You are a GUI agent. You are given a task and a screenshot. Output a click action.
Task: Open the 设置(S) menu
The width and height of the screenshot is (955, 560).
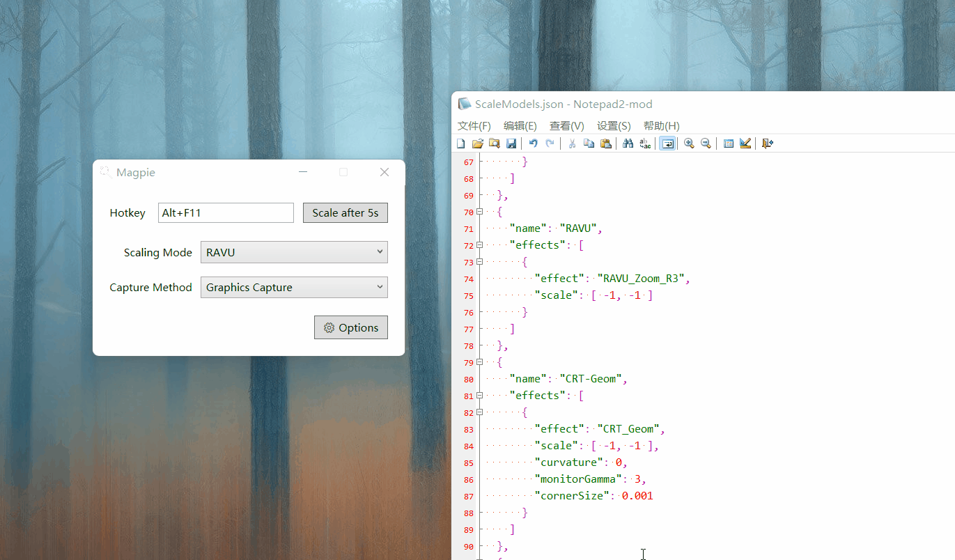point(613,125)
